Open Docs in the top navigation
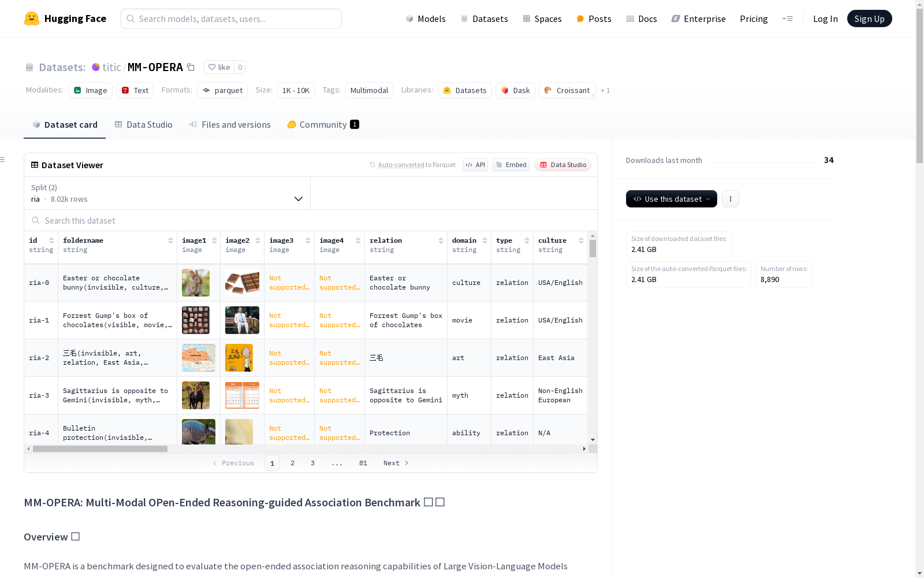The width and height of the screenshot is (924, 578). (x=642, y=18)
